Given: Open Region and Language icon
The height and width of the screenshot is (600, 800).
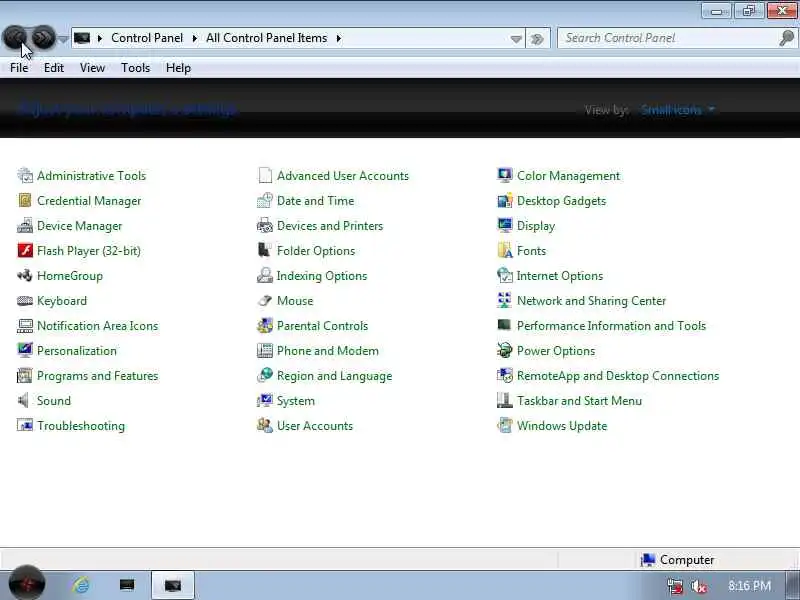Looking at the screenshot, I should pos(265,376).
